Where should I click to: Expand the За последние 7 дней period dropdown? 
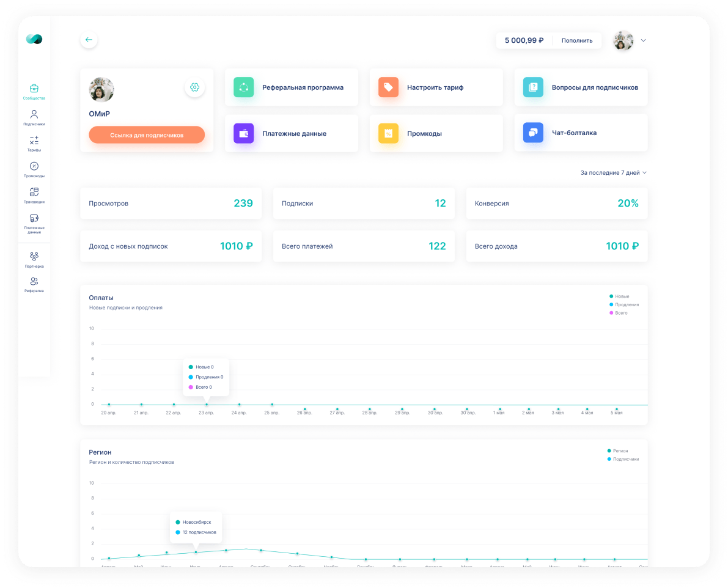613,172
